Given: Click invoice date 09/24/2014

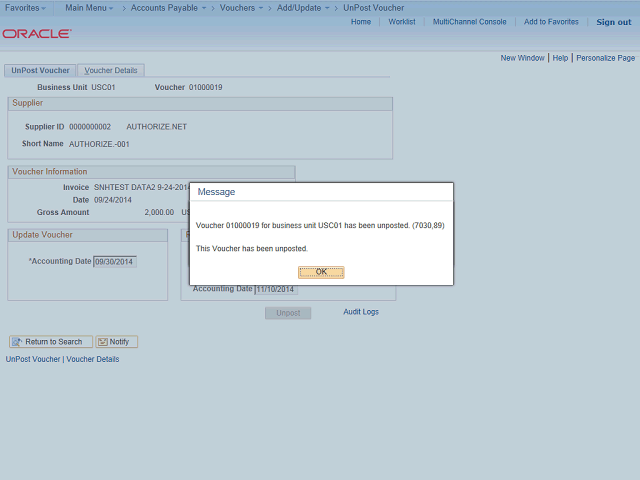Looking at the screenshot, I should (113, 200).
